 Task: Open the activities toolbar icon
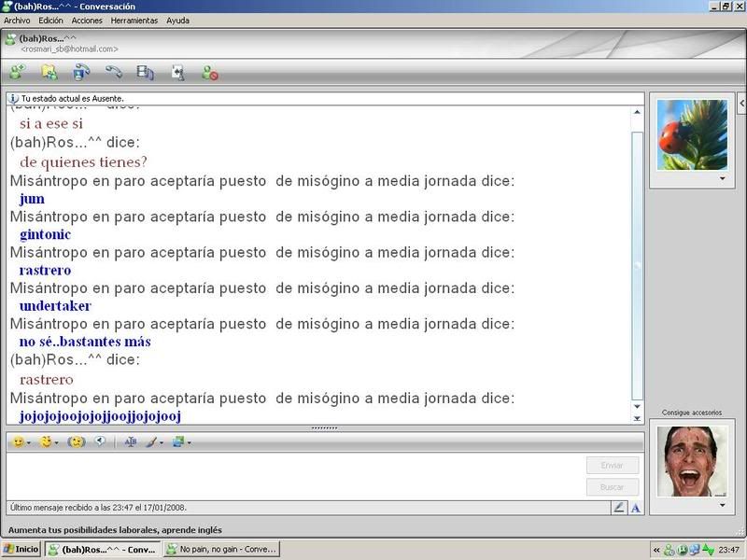coord(146,73)
